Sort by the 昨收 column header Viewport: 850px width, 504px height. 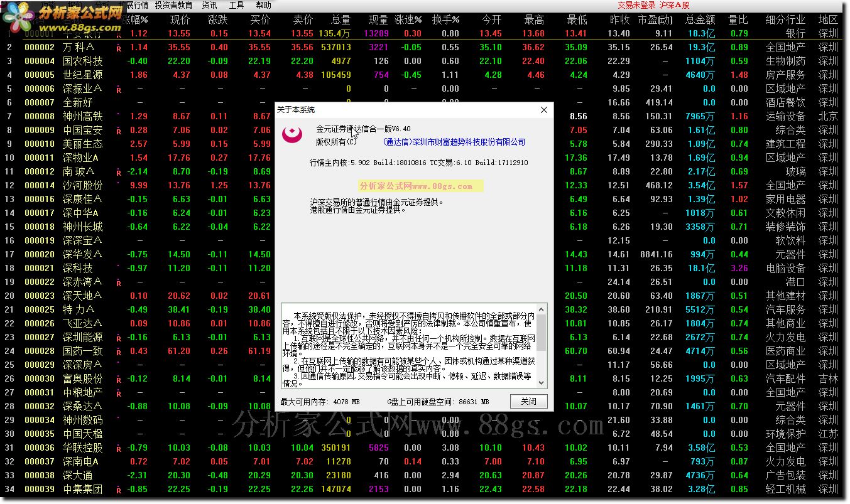[619, 20]
